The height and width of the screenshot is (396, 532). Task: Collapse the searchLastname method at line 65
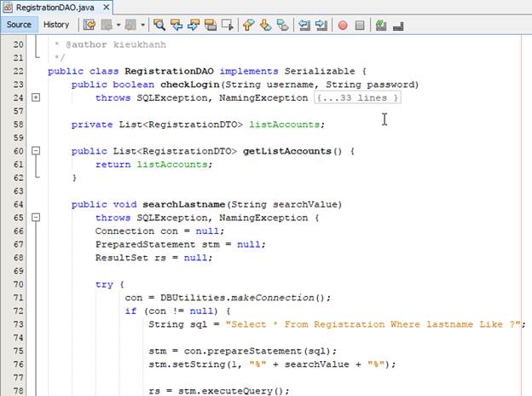(36, 218)
